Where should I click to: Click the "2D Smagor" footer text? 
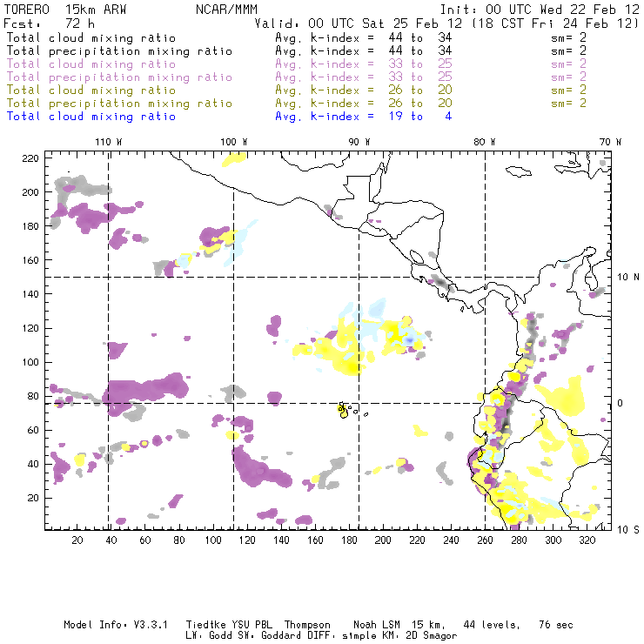[x=432, y=636]
